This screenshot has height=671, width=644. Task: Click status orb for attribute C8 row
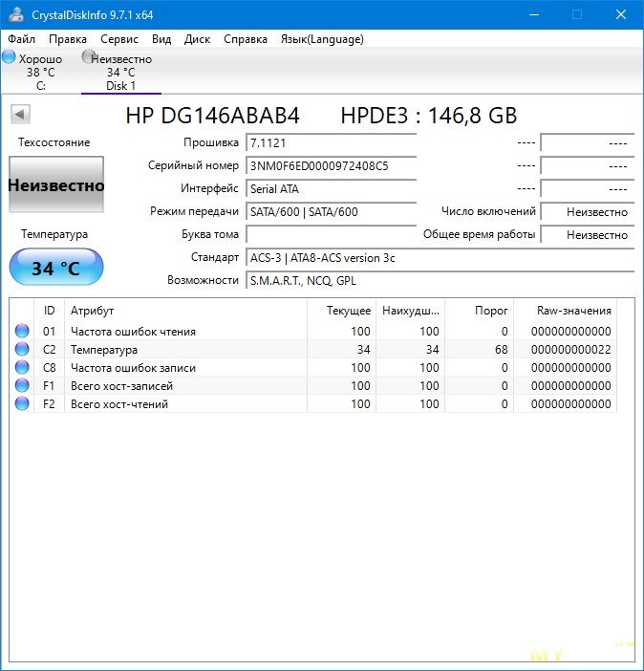[x=22, y=368]
